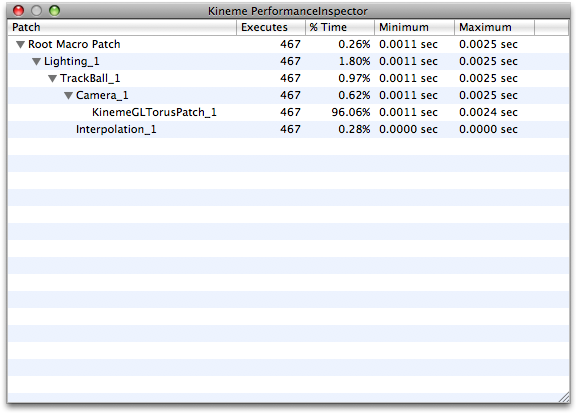The width and height of the screenshot is (577, 414).
Task: Click the 96.06% time value
Action: (351, 112)
